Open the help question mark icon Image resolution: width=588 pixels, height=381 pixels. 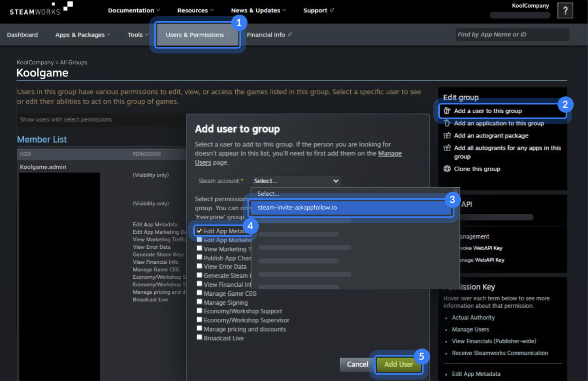coord(565,11)
